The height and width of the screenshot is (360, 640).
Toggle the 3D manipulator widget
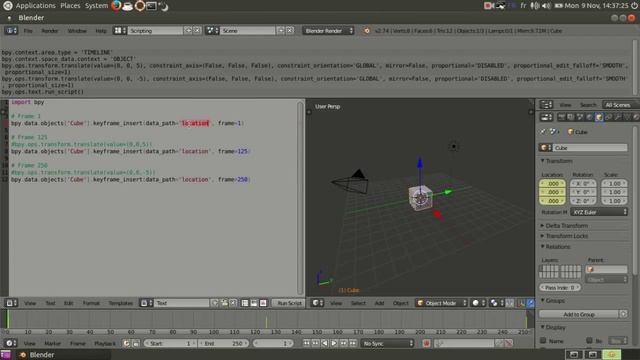[x=521, y=303]
